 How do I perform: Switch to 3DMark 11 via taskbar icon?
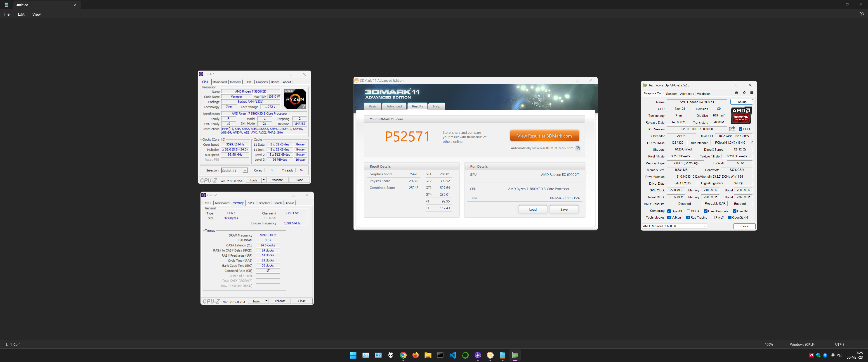tap(490, 355)
